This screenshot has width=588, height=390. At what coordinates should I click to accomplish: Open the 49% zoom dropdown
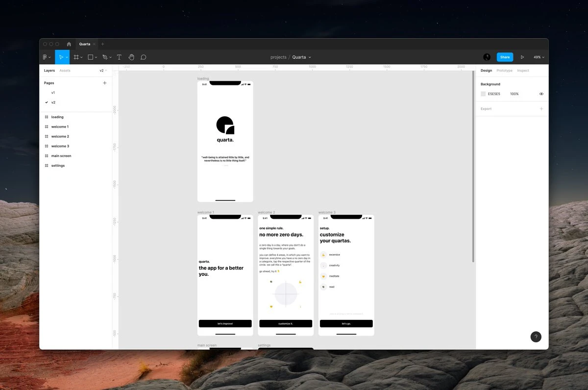(x=539, y=57)
